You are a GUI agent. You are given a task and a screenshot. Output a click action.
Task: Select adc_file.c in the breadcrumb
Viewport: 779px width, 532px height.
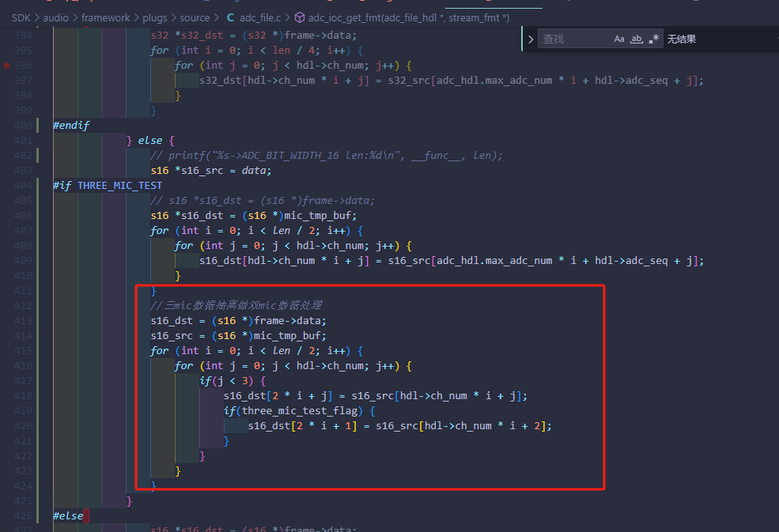click(x=260, y=18)
